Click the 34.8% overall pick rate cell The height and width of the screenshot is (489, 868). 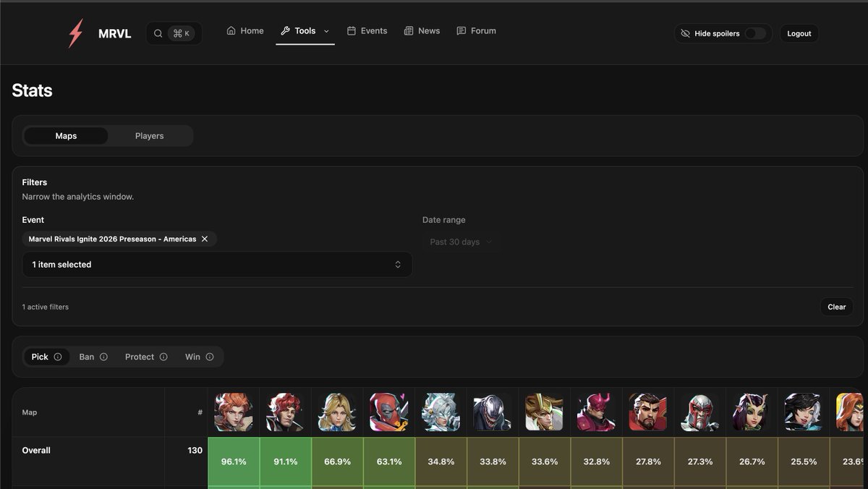[441, 462]
